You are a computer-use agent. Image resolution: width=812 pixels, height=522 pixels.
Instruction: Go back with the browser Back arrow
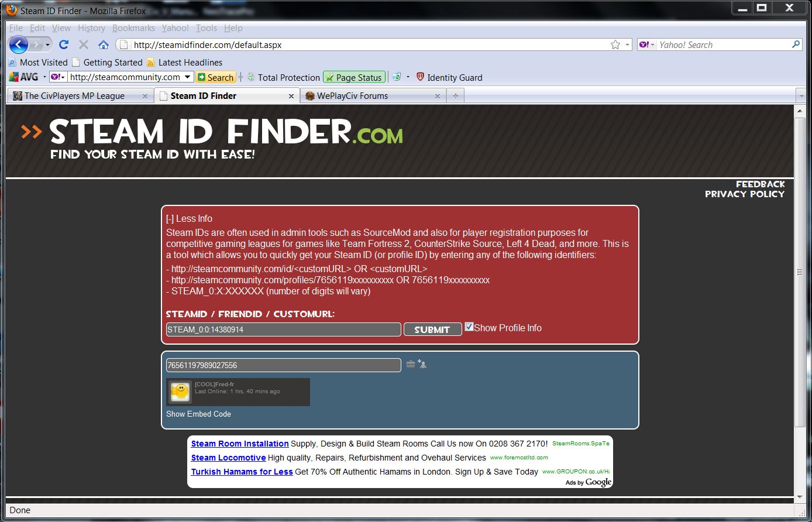click(19, 44)
